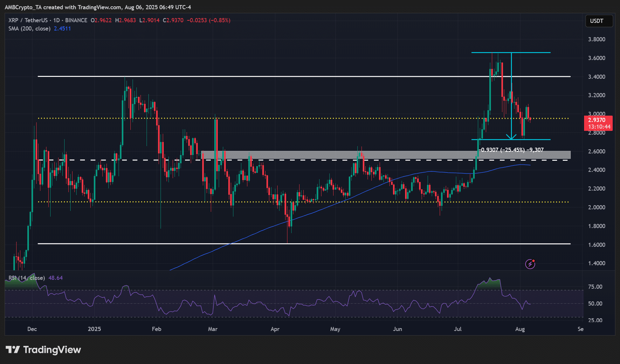Click the RSI value 48.64

56,278
